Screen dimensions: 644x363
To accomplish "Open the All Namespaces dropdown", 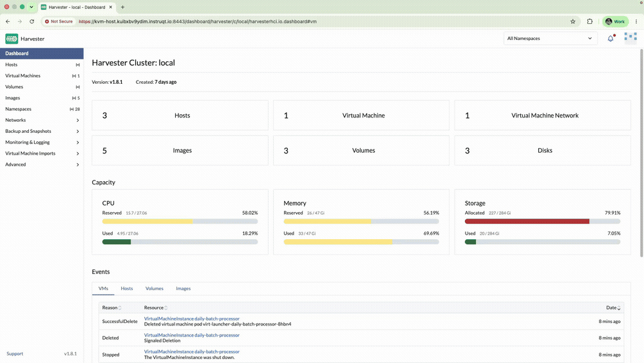I will (550, 38).
